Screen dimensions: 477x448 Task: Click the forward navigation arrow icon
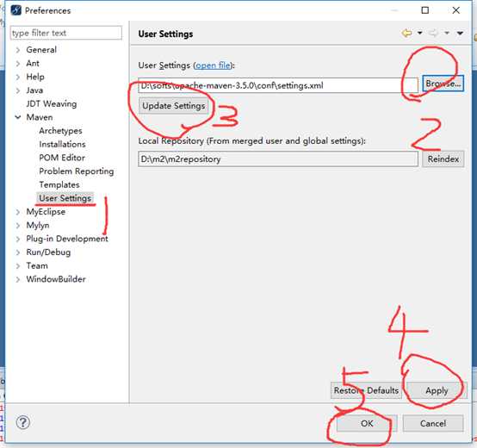click(433, 33)
